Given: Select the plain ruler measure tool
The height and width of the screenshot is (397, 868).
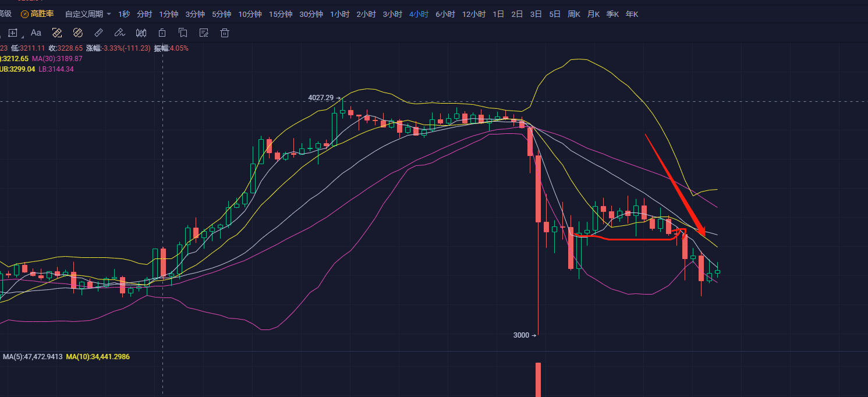Looking at the screenshot, I should pos(99,33).
